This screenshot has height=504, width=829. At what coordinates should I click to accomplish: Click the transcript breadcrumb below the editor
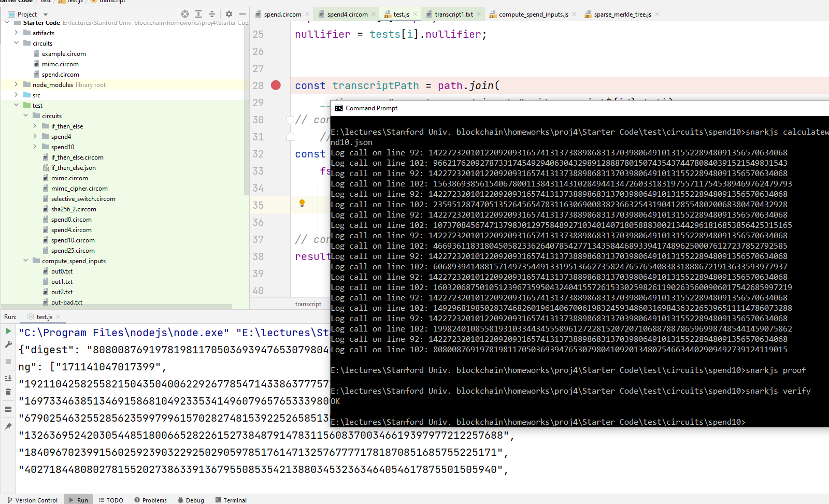(308, 304)
